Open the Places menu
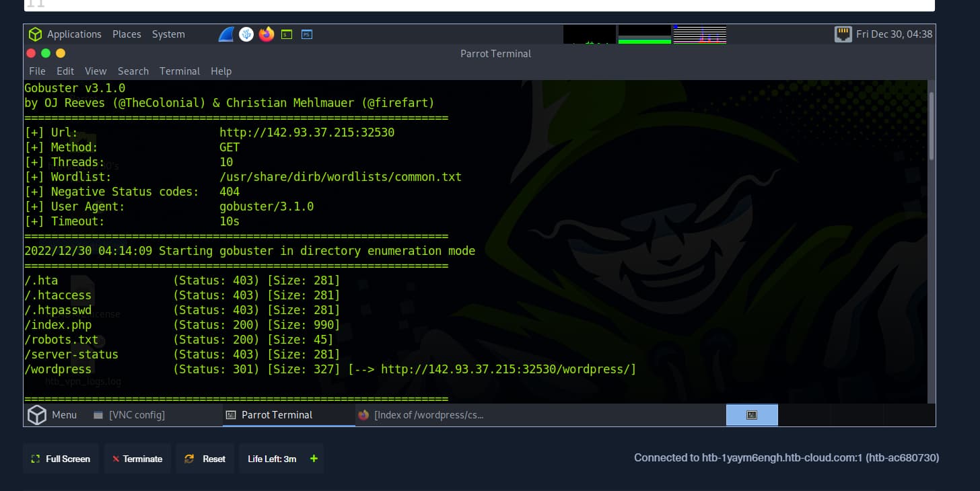980x491 pixels. click(x=127, y=34)
